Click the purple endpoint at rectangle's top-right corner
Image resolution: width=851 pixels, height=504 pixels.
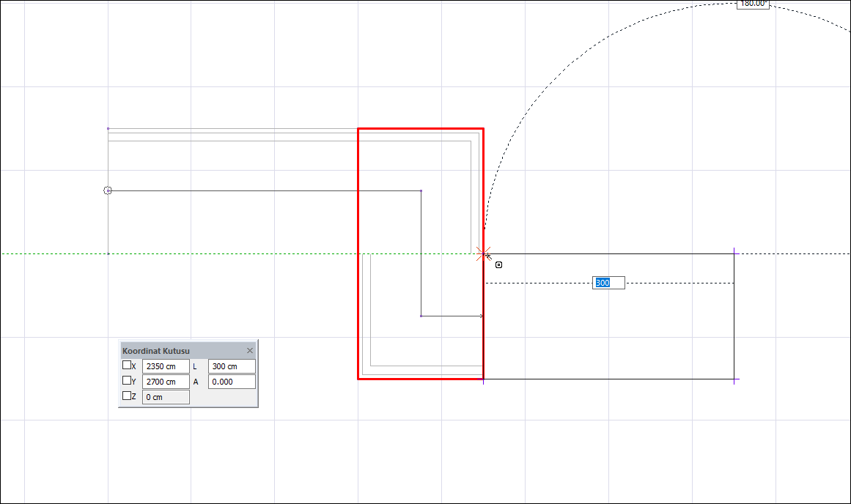(x=735, y=253)
